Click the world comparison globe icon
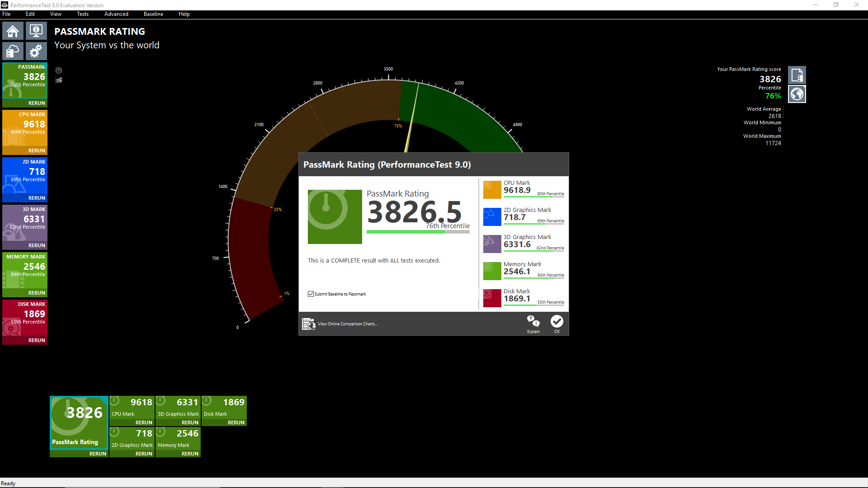The height and width of the screenshot is (488, 868). pyautogui.click(x=797, y=94)
